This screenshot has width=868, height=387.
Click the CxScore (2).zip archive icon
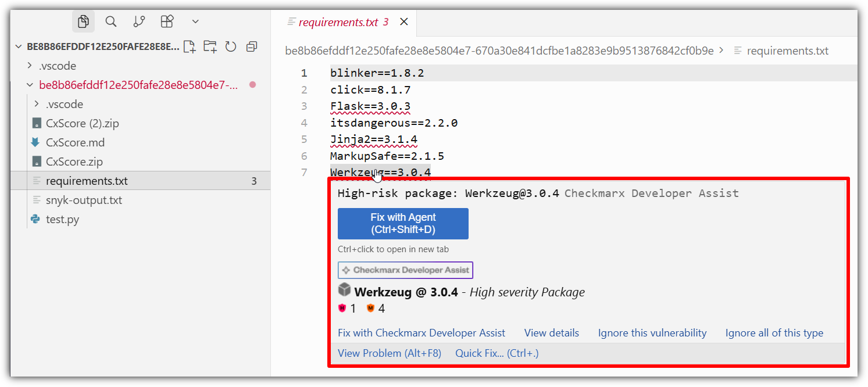[36, 123]
